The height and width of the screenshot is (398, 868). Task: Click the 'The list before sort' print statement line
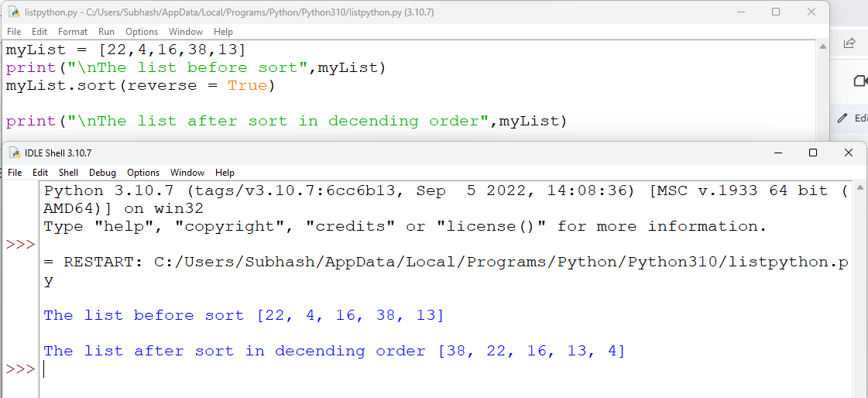195,67
